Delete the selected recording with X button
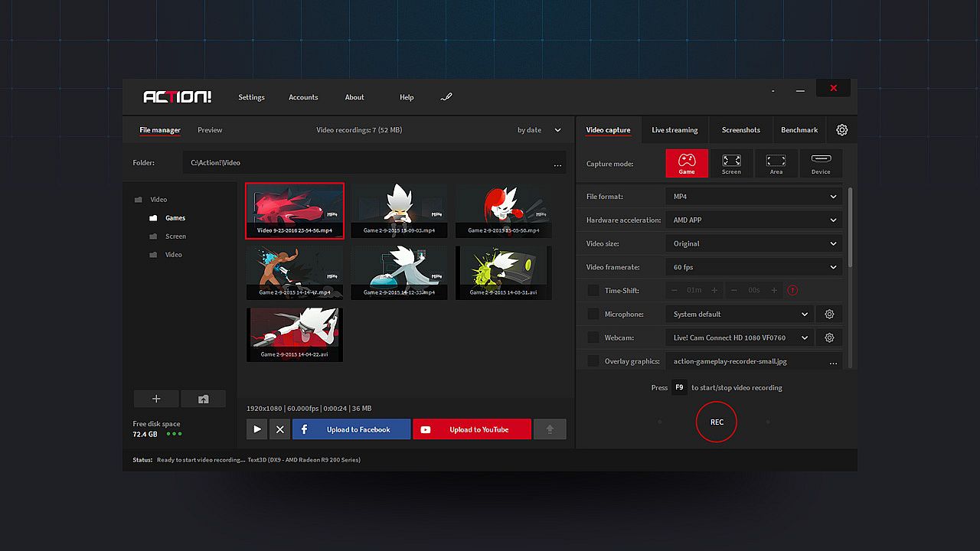The image size is (980, 551). [x=280, y=429]
